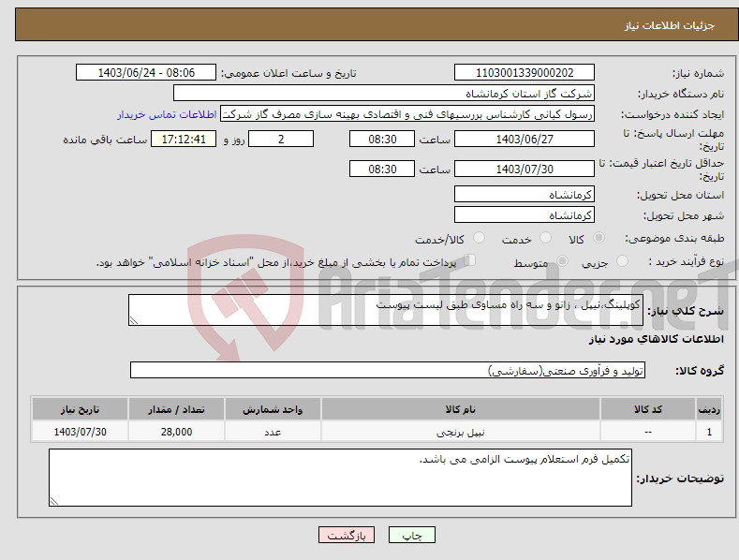This screenshot has width=739, height=560.
Task: Click the unit cell عدد
Action: 273,432
